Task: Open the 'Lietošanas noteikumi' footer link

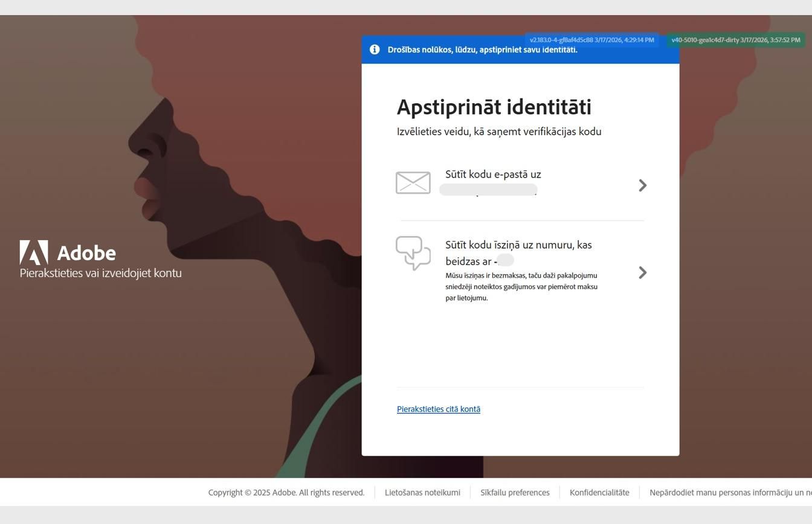Action: coord(422,492)
